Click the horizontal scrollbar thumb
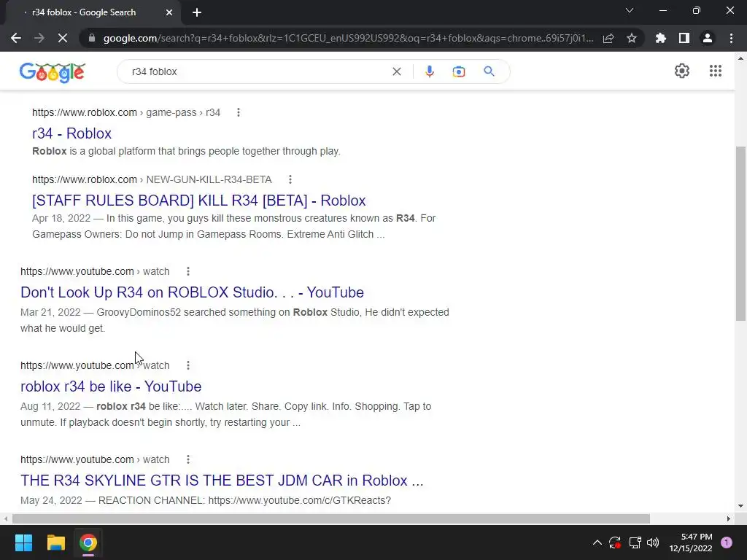This screenshot has height=560, width=747. 331,518
